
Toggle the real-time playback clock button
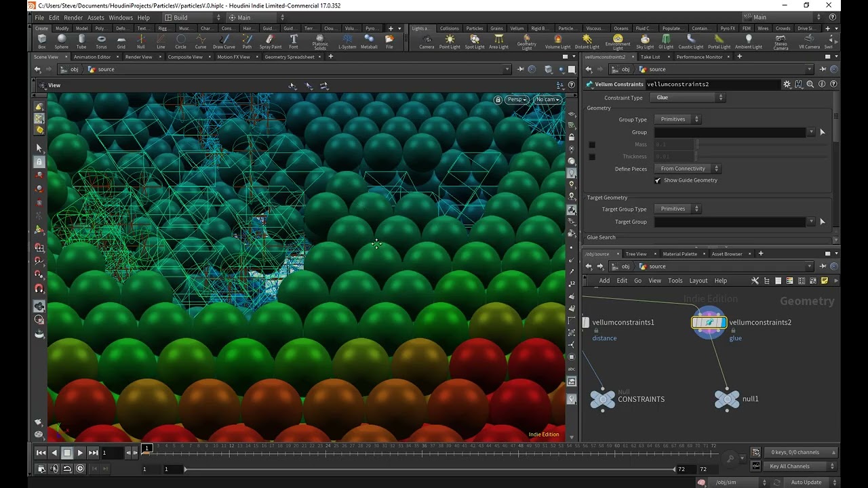[x=80, y=469]
